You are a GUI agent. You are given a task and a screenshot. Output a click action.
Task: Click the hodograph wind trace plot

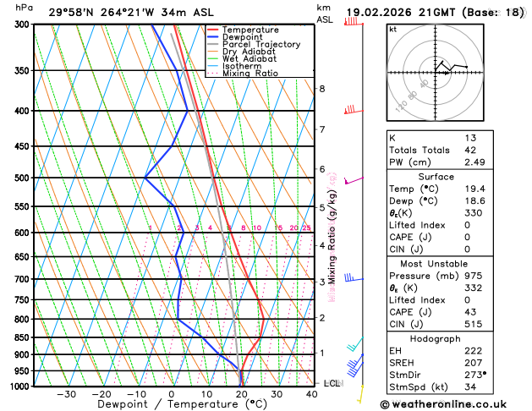click(451, 67)
